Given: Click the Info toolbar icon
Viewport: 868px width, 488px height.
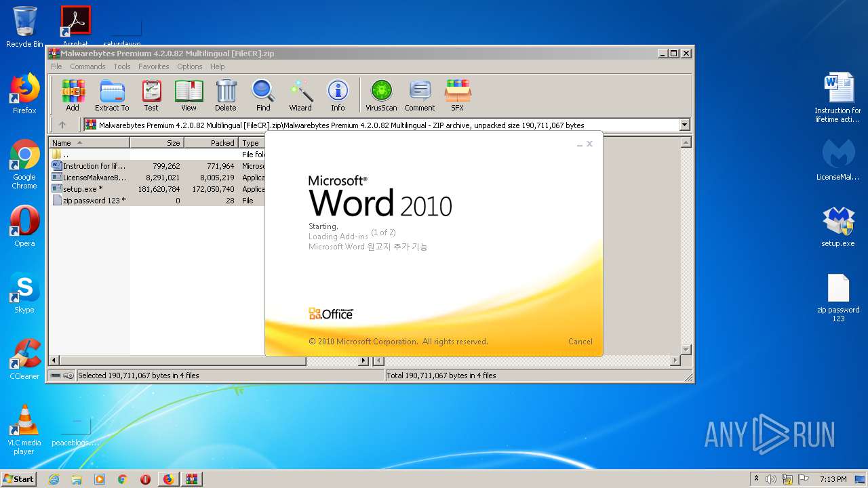Looking at the screenshot, I should 338,95.
